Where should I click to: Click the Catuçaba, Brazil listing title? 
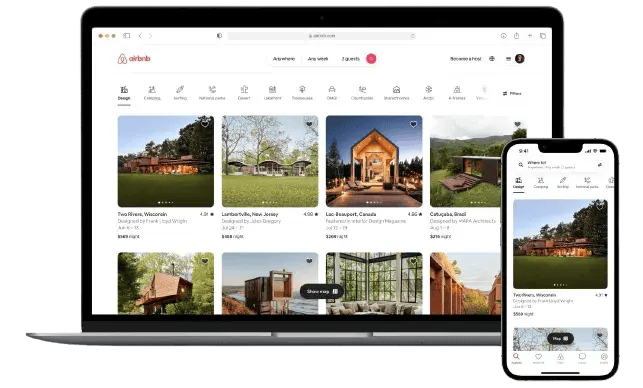448,214
